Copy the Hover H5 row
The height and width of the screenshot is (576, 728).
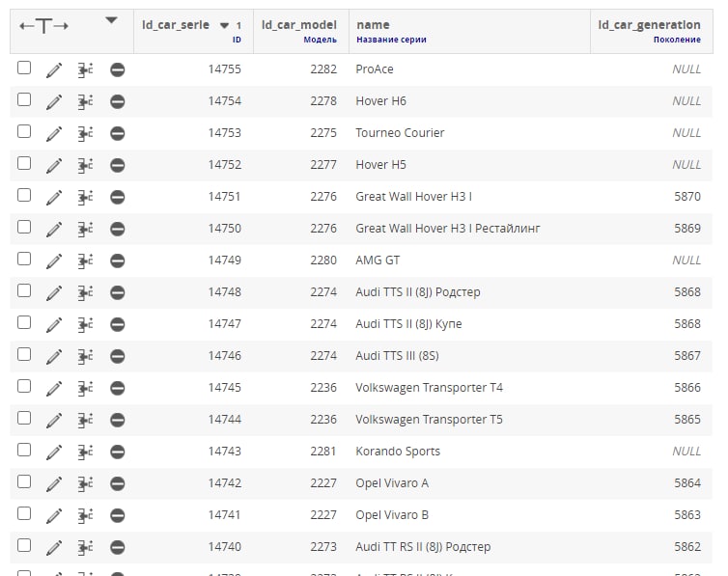click(85, 166)
